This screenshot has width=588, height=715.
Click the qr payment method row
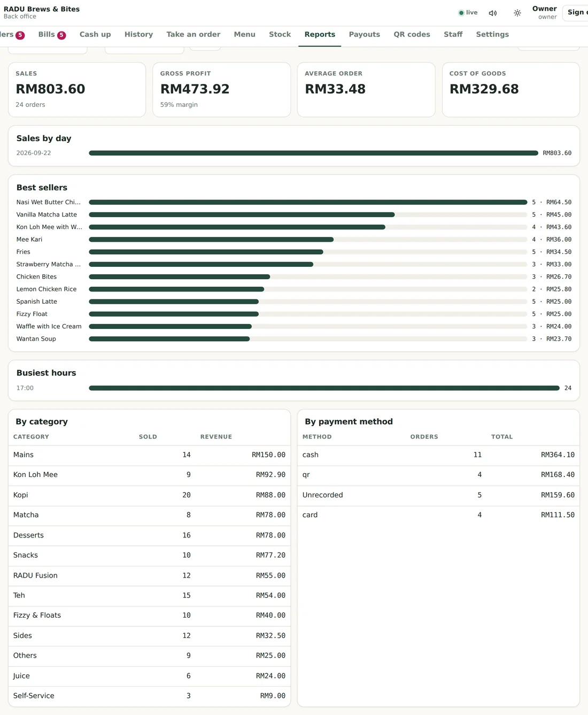click(438, 475)
